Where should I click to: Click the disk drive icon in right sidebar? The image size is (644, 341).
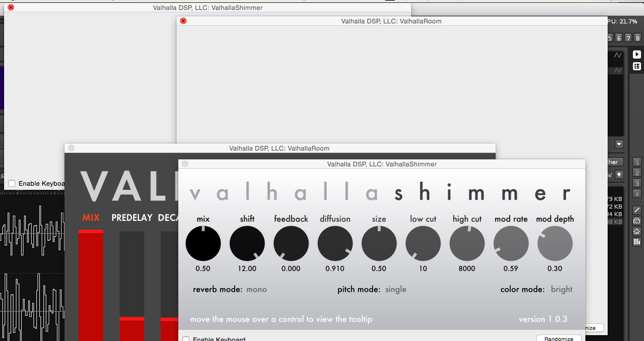636,221
